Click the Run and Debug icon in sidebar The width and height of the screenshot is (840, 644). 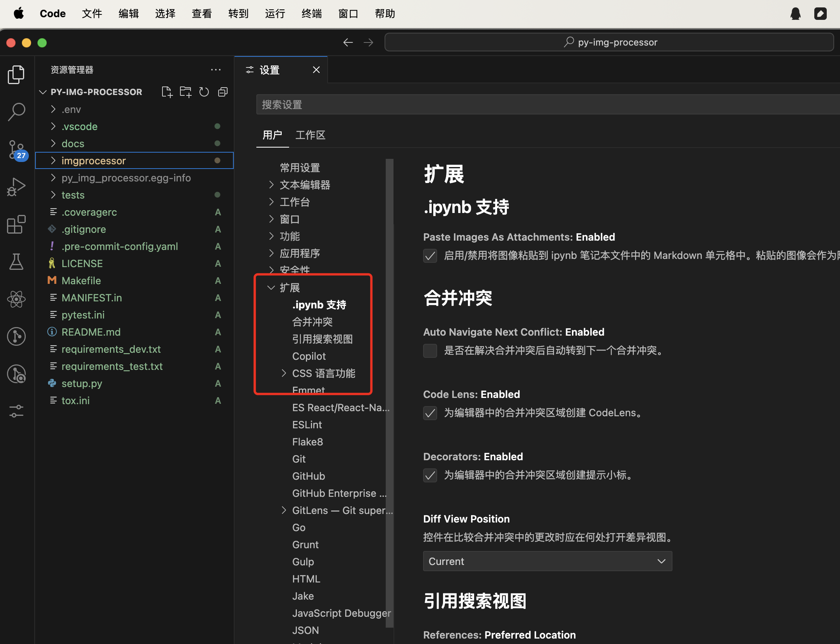(17, 187)
